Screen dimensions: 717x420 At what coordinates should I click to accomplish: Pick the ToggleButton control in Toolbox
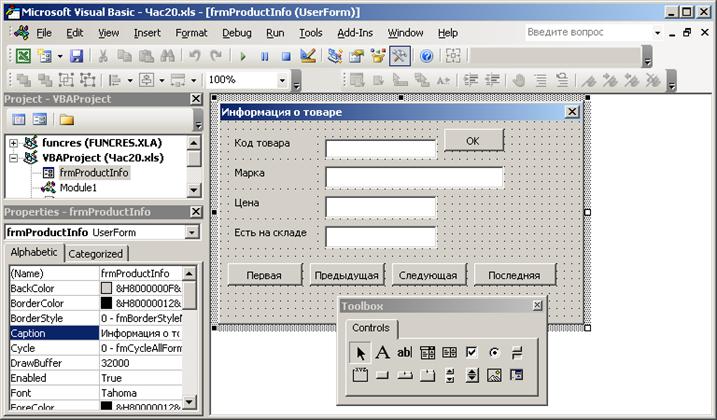tap(517, 353)
